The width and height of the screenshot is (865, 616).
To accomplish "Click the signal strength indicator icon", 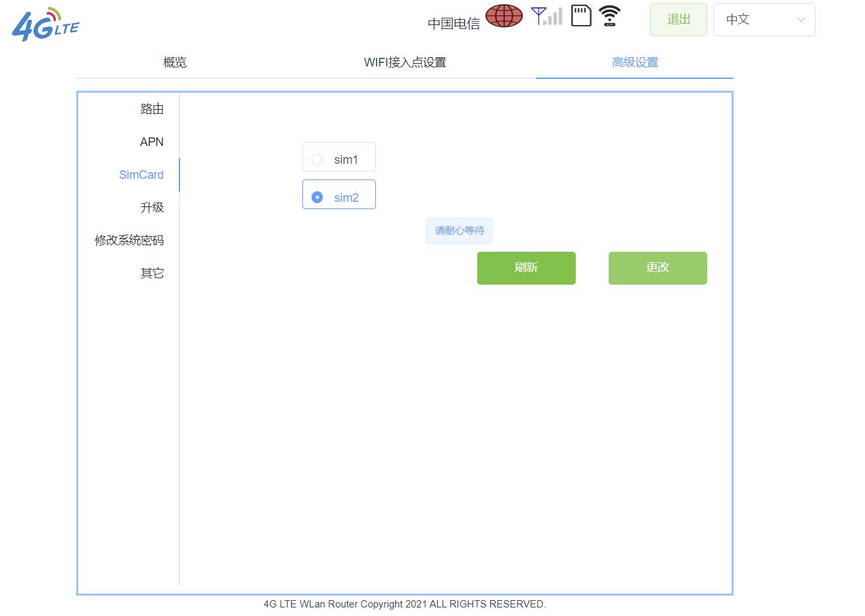I will point(547,16).
